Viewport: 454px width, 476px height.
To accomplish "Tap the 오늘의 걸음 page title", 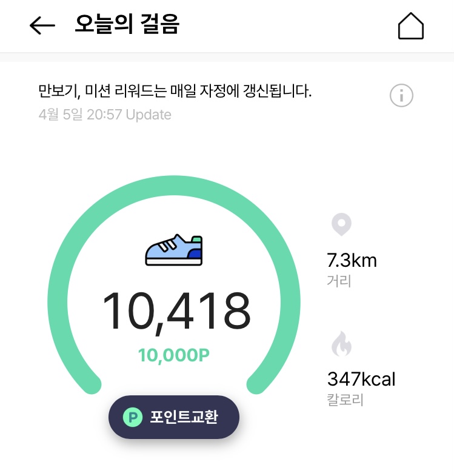I will coord(127,25).
